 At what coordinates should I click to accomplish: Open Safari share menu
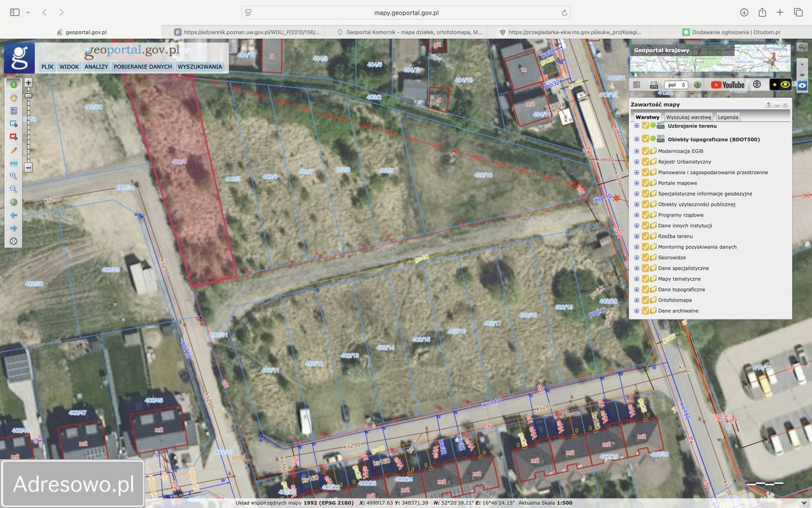(762, 12)
